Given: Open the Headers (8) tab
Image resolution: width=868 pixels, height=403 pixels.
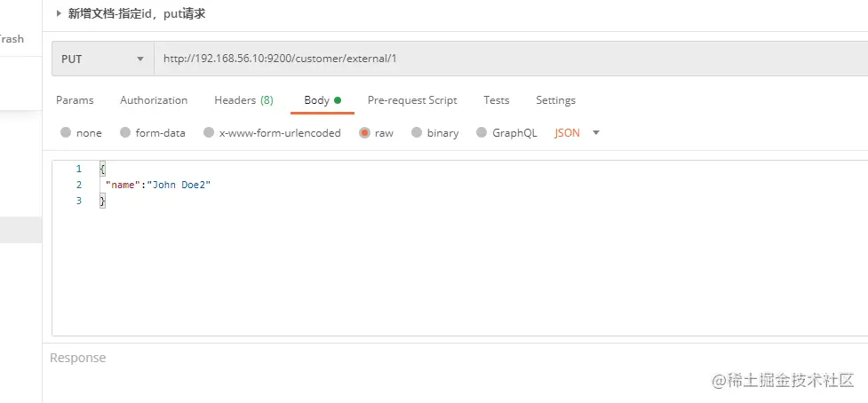Looking at the screenshot, I should (243, 100).
